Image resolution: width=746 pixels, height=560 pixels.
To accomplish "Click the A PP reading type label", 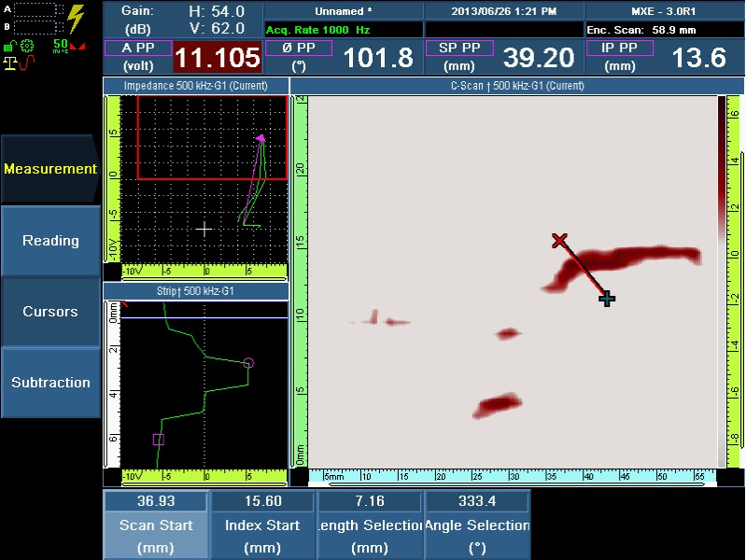I will click(137, 48).
